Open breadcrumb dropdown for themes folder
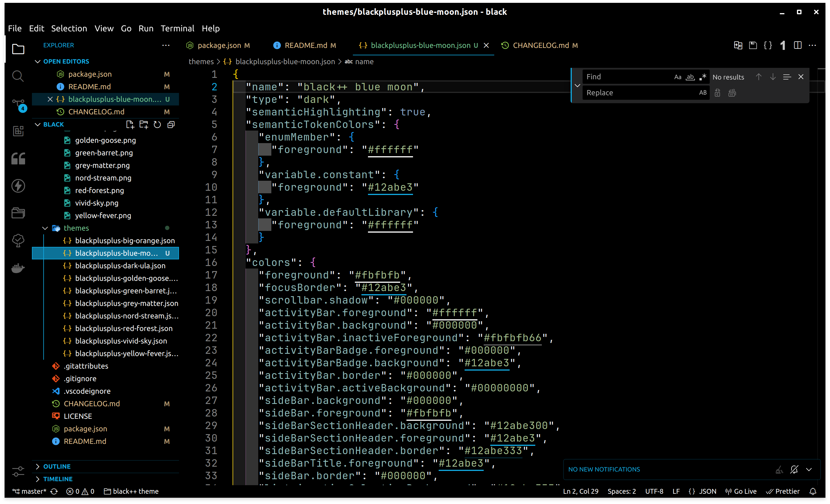 [x=201, y=62]
